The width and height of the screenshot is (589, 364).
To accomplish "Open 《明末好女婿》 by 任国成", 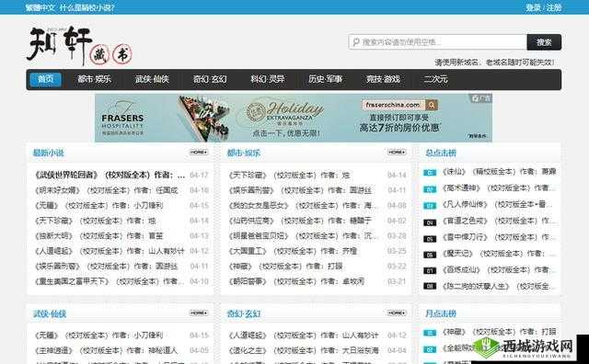I will pos(107,190).
